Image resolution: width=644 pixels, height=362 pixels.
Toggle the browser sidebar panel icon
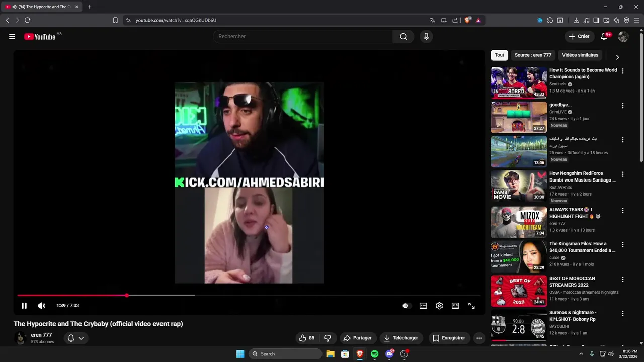[596, 20]
